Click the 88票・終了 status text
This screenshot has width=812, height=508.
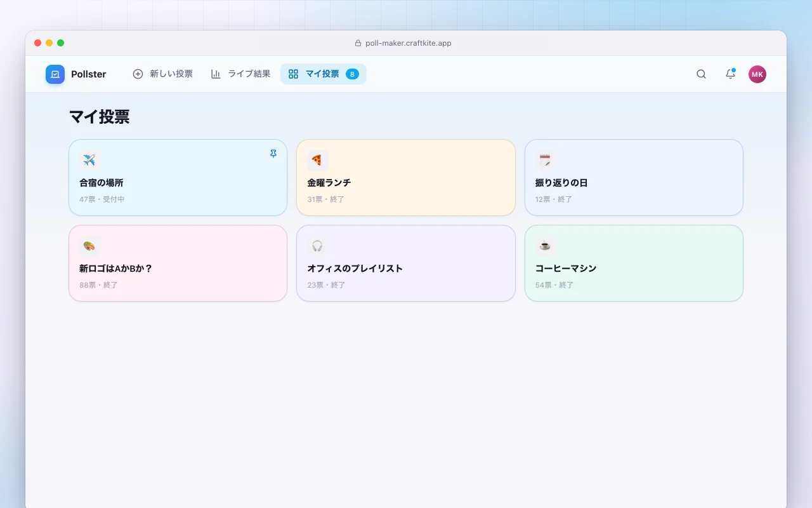point(98,285)
